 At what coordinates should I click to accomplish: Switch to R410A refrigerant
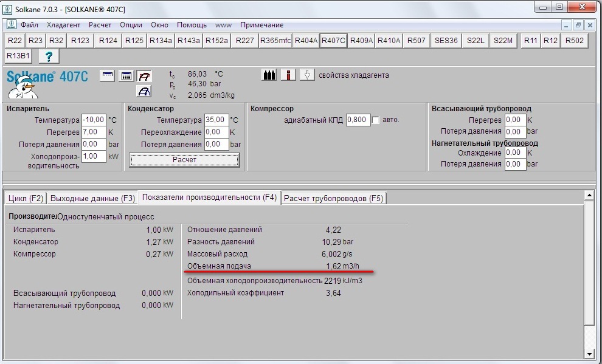coord(389,41)
